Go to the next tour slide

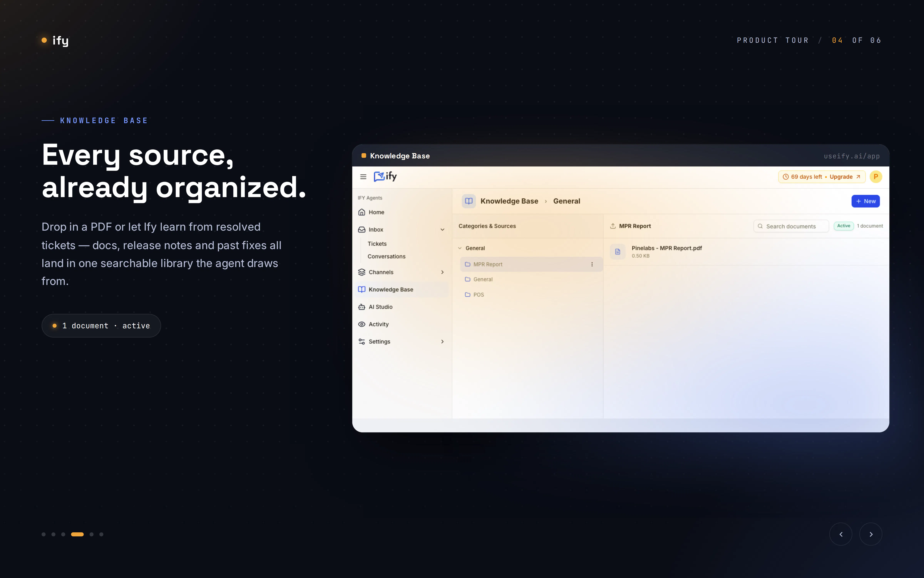click(x=870, y=534)
